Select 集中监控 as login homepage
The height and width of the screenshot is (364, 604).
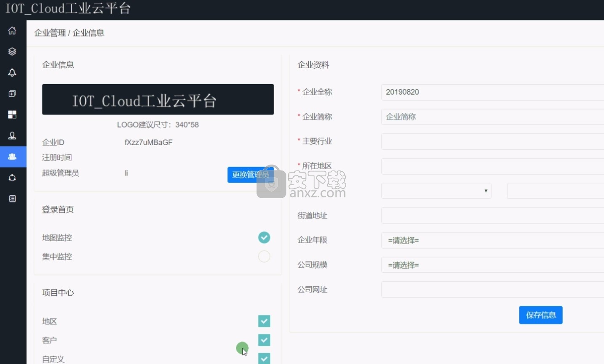(x=264, y=256)
